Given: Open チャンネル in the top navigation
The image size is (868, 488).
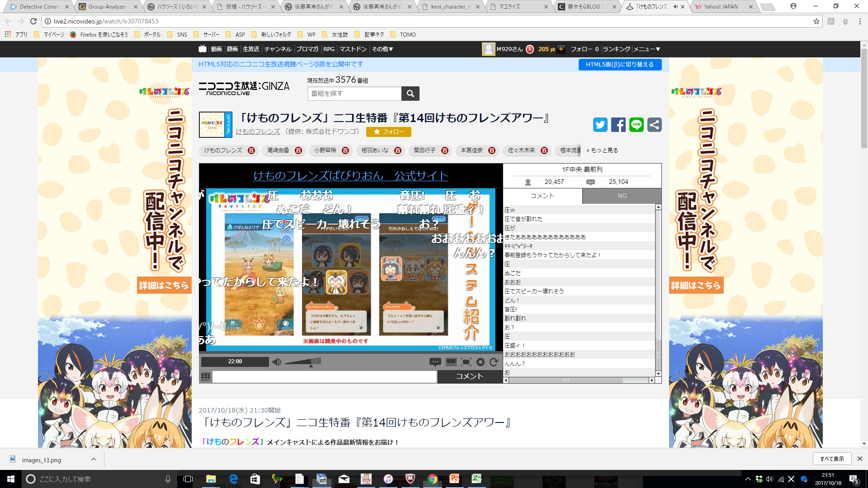Looking at the screenshot, I should 278,49.
